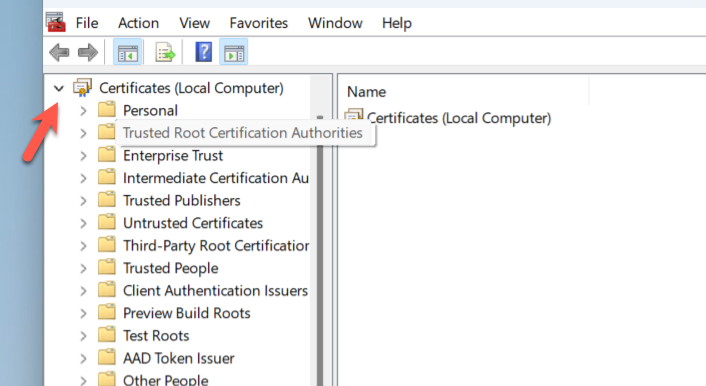Select Intermediate Certification Authorities tree label
Screen dimensions: 706x386
tap(216, 178)
